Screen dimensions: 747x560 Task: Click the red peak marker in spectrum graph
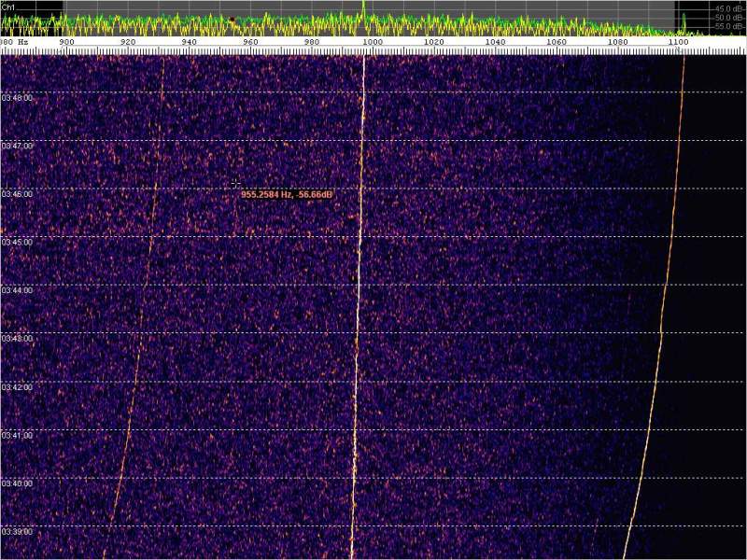232,19
